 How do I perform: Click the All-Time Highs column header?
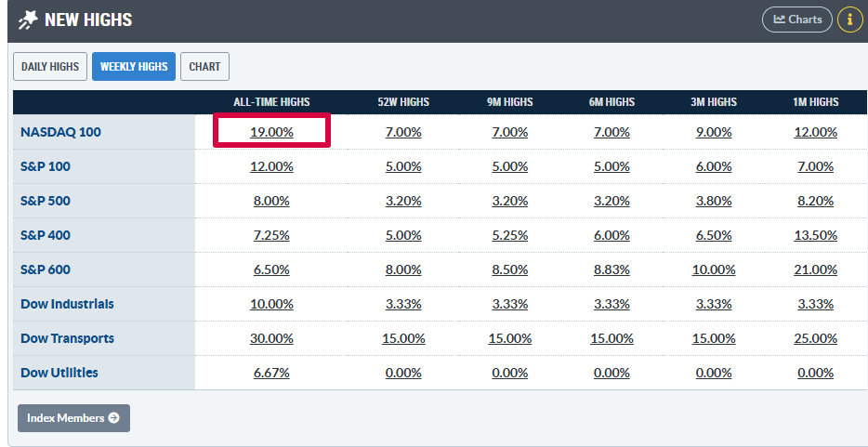click(x=271, y=102)
